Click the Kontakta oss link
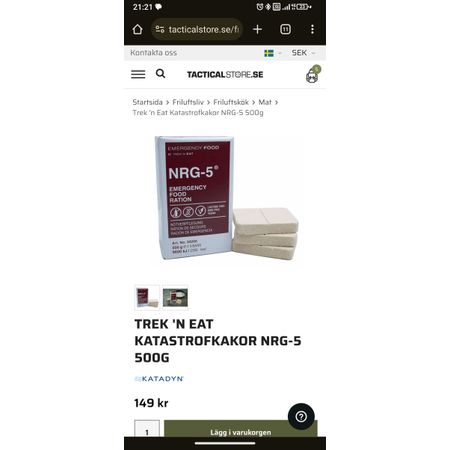The height and width of the screenshot is (450, 450). click(x=154, y=53)
